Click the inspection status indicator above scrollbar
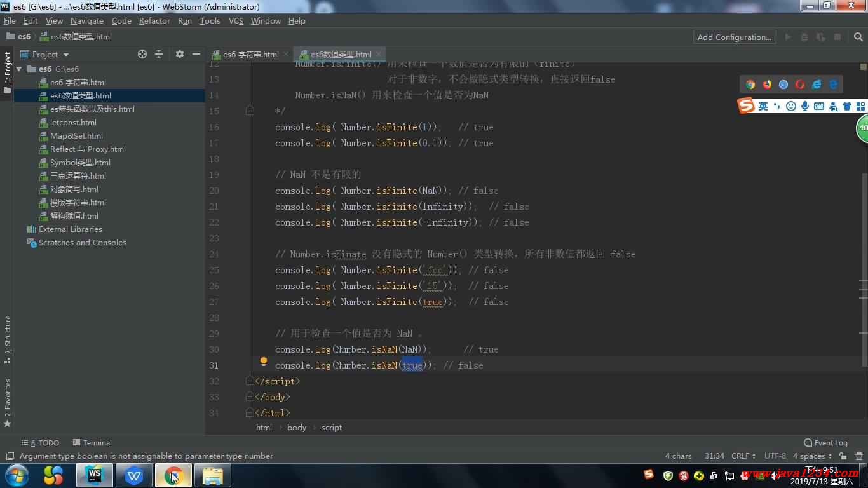Screen dimensions: 868x488 [864, 66]
